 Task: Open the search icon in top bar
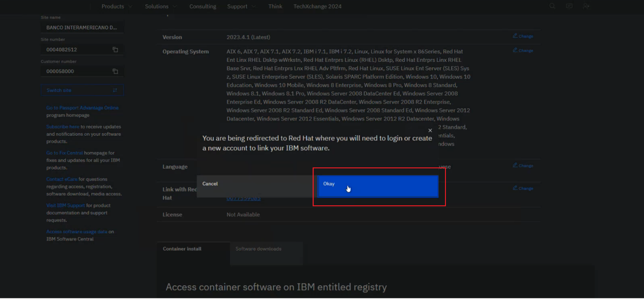tap(552, 6)
